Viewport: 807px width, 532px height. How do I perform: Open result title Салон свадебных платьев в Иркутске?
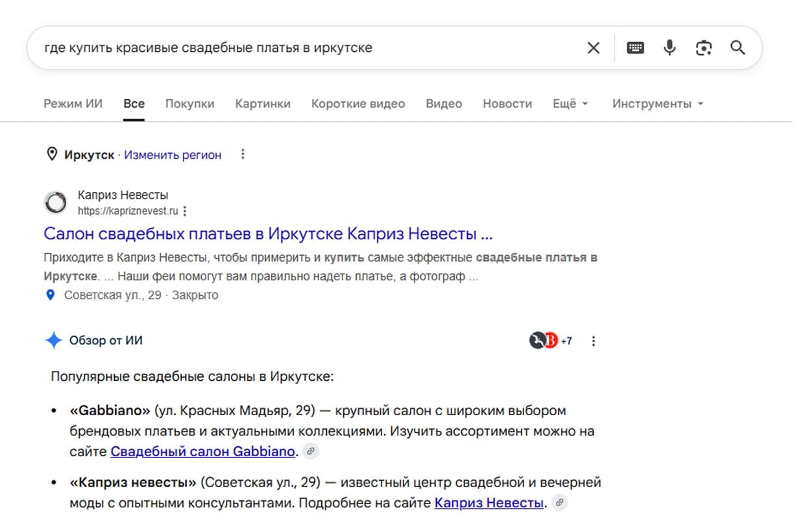[x=268, y=234]
